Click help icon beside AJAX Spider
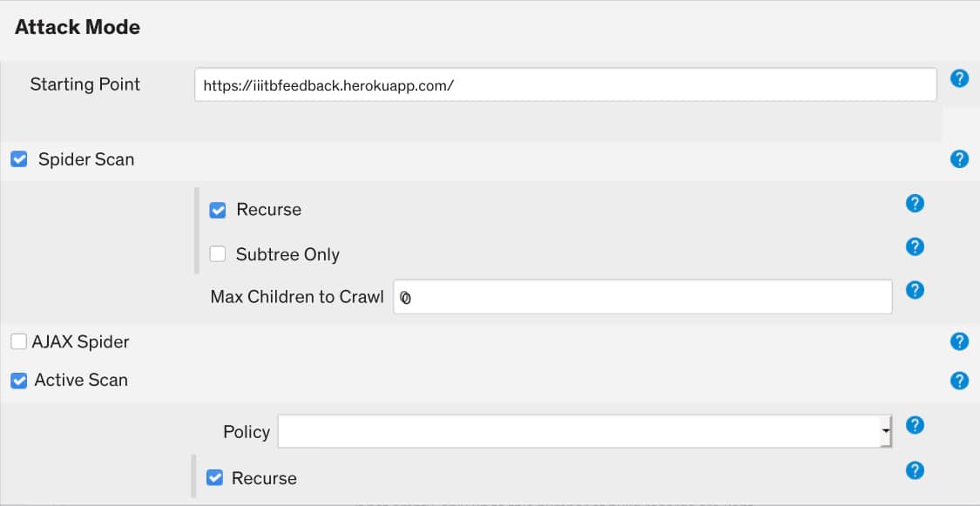The image size is (980, 506). pyautogui.click(x=959, y=341)
